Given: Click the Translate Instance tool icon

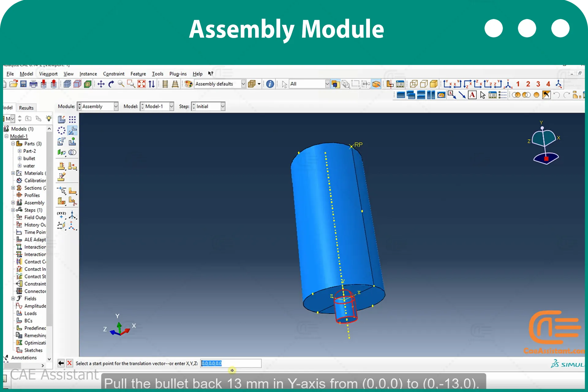Looking at the screenshot, I should click(73, 130).
